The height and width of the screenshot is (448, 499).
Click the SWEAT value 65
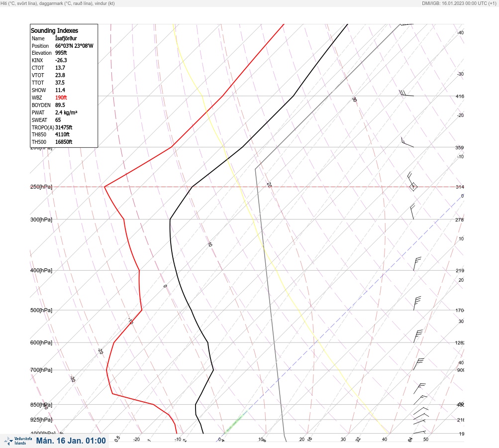(58, 120)
